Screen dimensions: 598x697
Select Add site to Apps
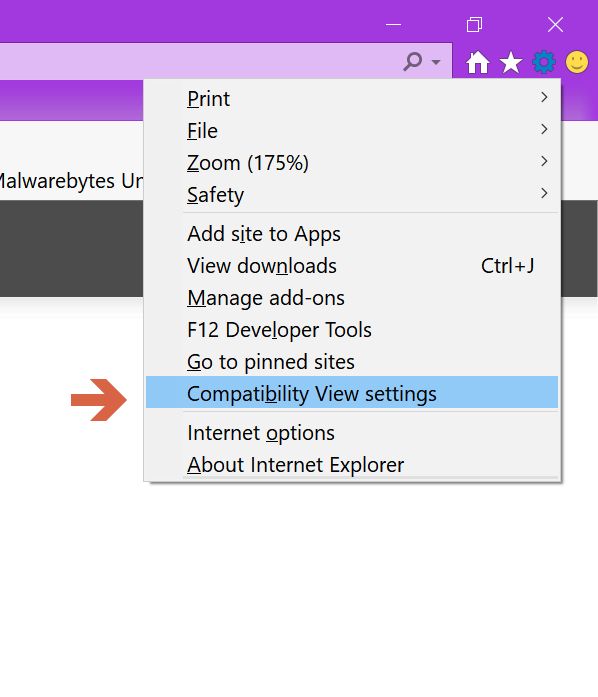click(352, 234)
